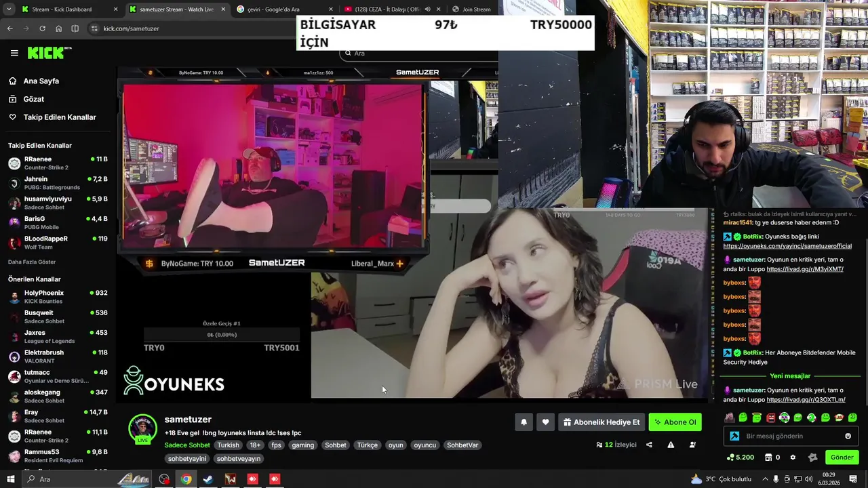
Task: Select the sohbetyayini tag
Action: 187,459
